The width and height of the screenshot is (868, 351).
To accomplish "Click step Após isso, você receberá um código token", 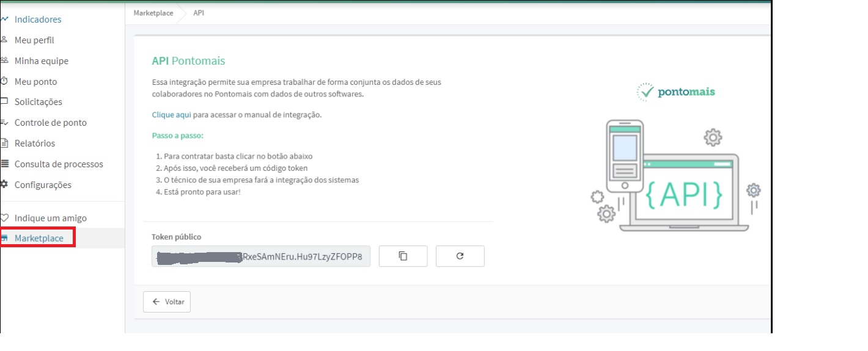I will tap(236, 168).
